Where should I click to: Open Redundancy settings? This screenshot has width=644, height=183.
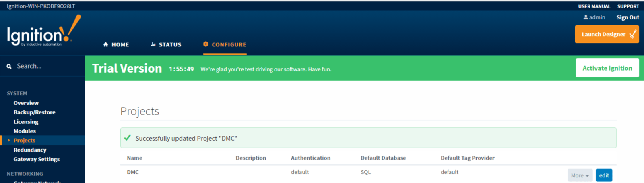pos(30,150)
